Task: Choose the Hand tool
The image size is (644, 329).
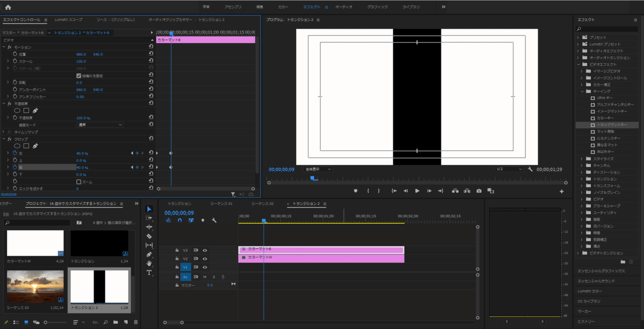Action: (149, 264)
